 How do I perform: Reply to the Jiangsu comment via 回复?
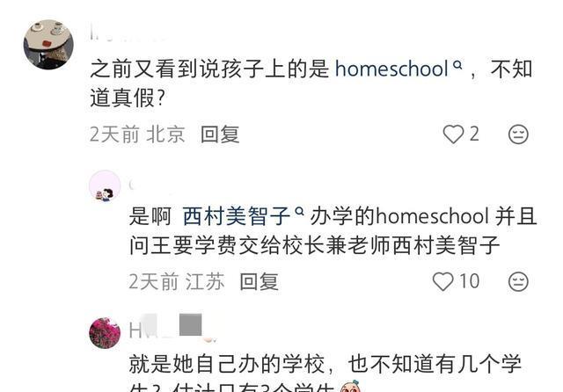(x=259, y=281)
